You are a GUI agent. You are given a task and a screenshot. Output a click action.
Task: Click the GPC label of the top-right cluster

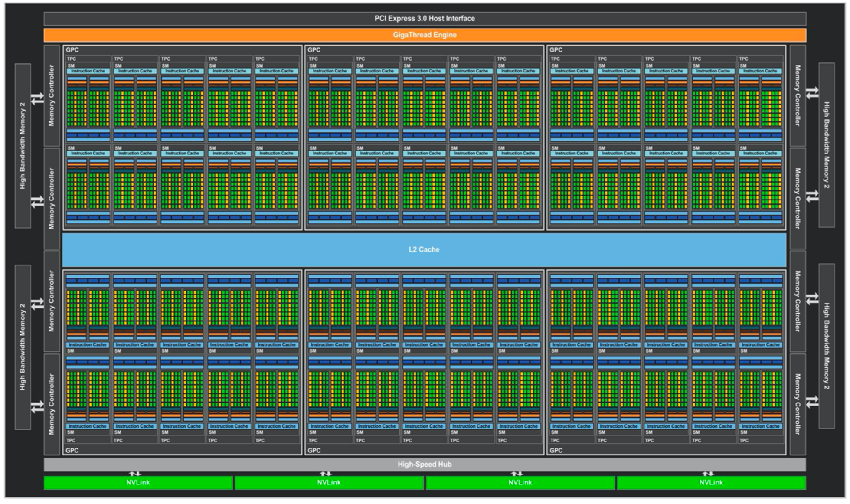556,50
